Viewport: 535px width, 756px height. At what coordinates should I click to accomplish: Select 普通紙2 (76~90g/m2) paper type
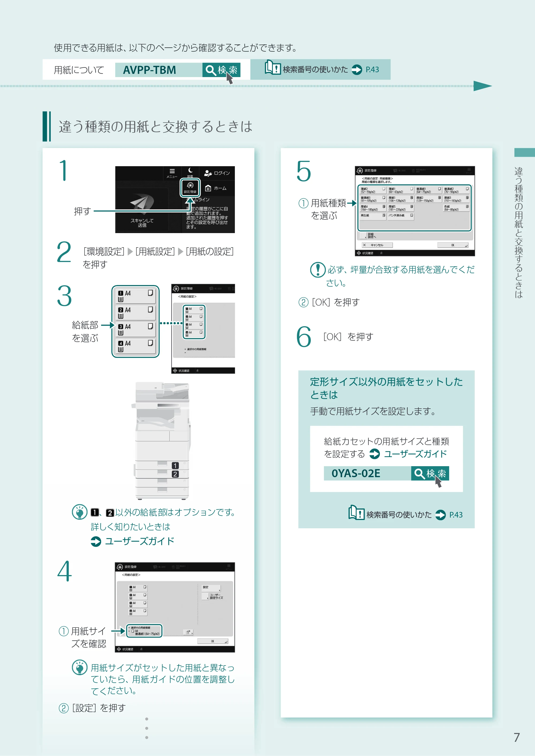456,190
